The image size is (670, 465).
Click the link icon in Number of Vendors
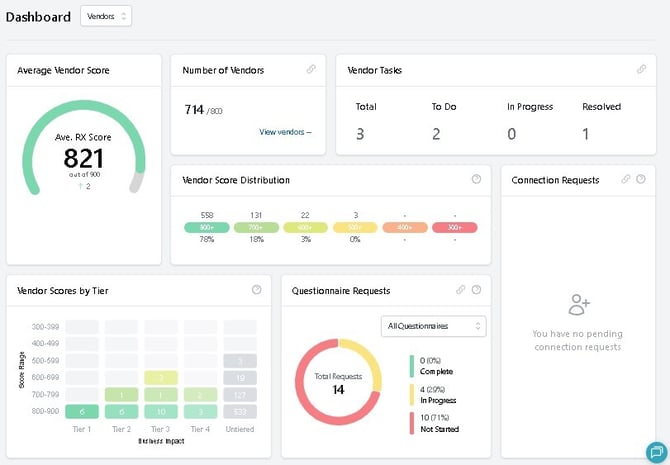click(311, 70)
